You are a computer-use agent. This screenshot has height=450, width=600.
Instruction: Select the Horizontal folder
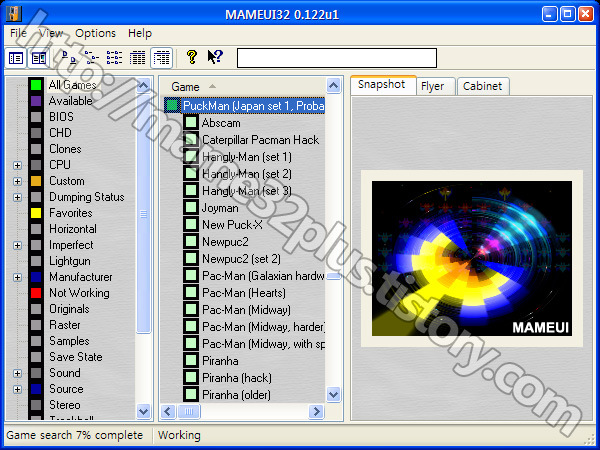[73, 229]
